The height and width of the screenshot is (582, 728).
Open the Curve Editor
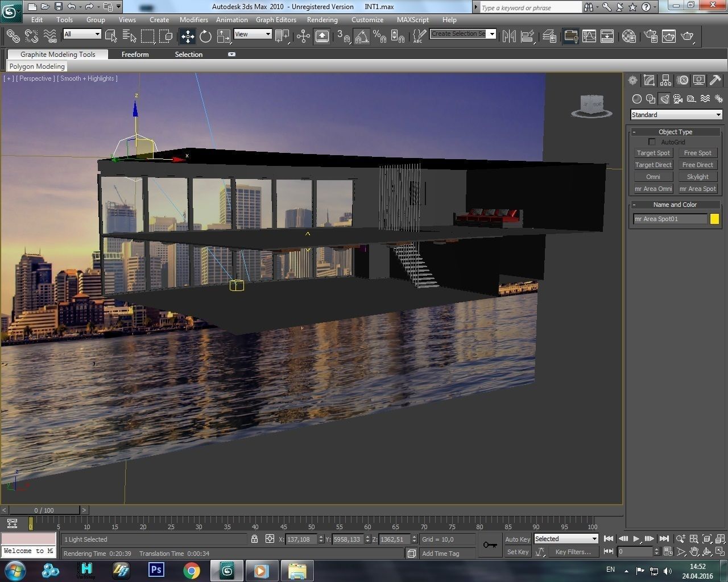(589, 36)
